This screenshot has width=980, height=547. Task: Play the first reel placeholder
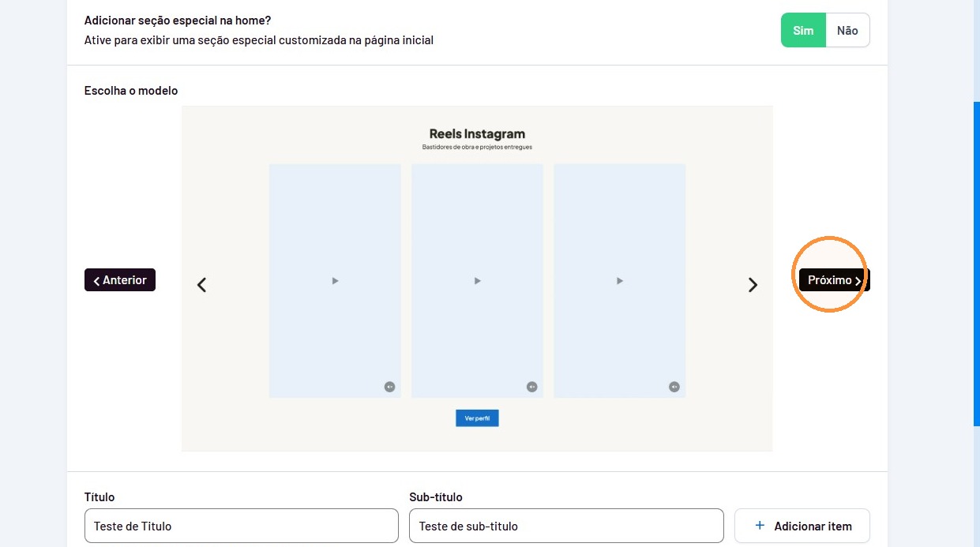click(335, 281)
